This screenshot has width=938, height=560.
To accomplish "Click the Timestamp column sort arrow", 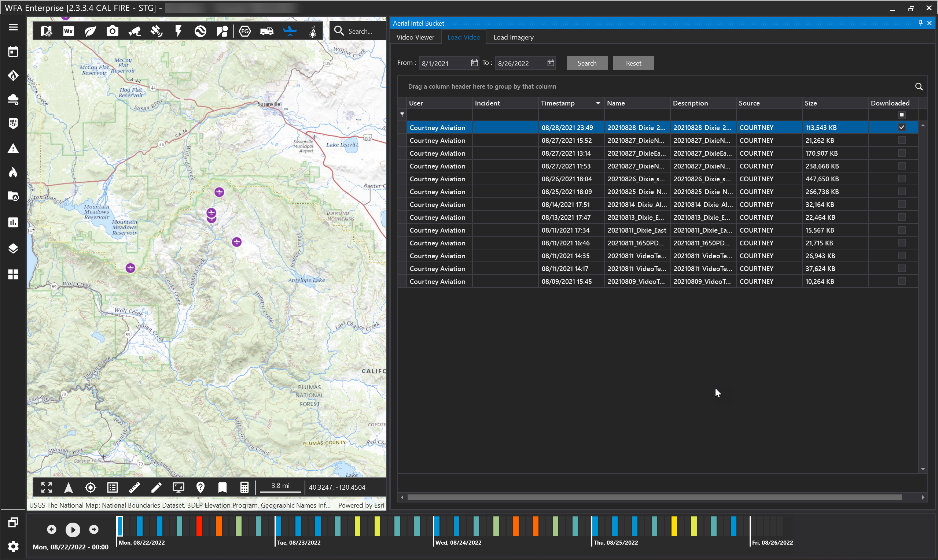I will [598, 103].
